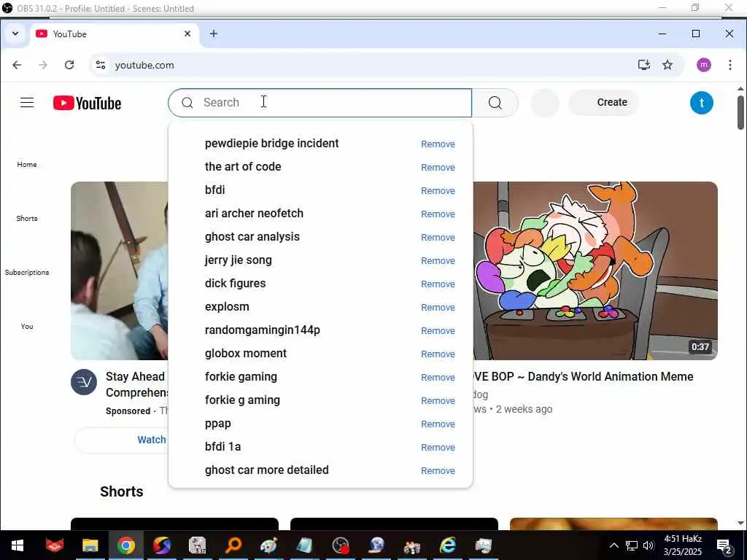Click the address bar URL youtube.com
This screenshot has height=560, width=747.
(x=144, y=65)
